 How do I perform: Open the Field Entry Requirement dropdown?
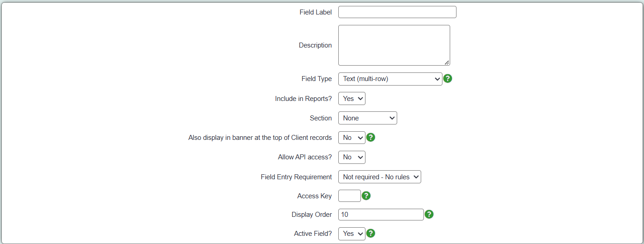[380, 177]
